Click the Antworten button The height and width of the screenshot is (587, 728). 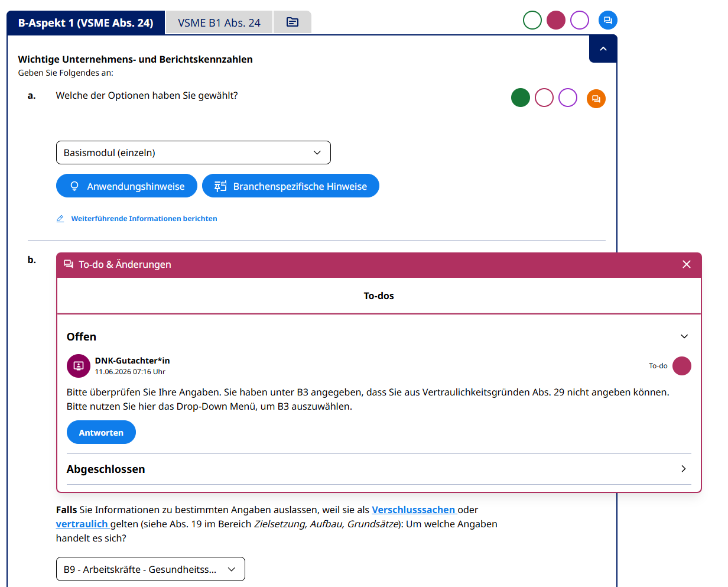click(x=101, y=433)
